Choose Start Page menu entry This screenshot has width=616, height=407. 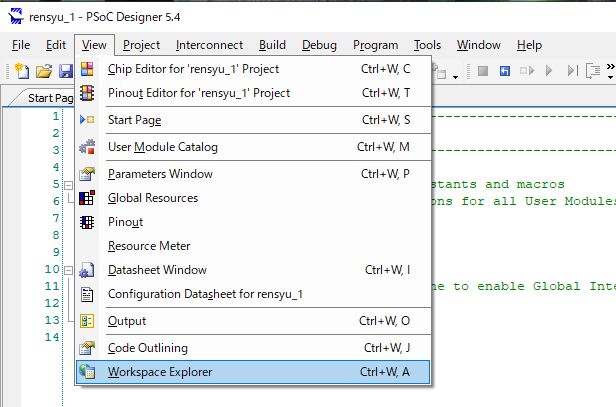tap(253, 120)
